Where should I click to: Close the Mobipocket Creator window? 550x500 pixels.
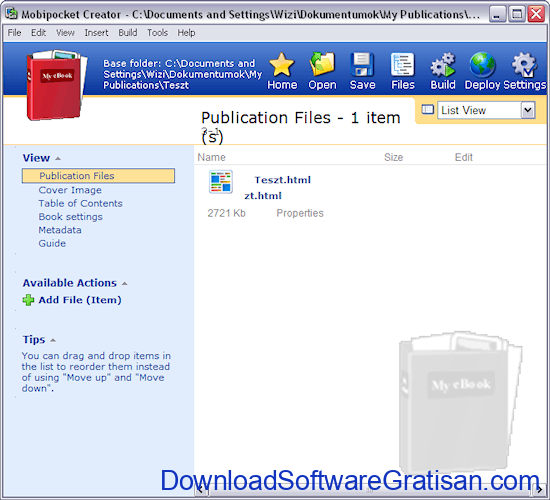pyautogui.click(x=537, y=14)
